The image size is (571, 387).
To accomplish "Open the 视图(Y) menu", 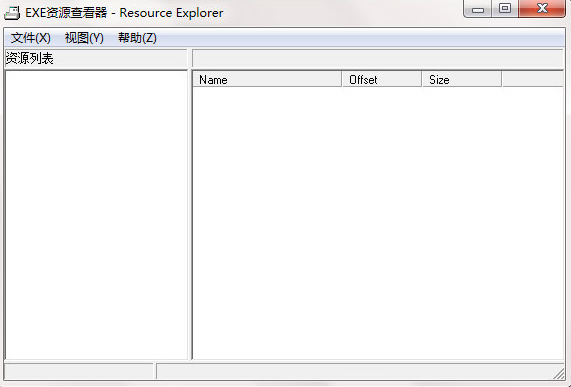I will [84, 38].
